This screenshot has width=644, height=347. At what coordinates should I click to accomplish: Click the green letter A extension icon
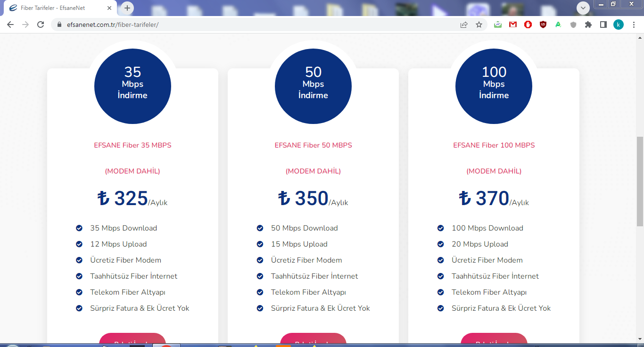point(558,25)
